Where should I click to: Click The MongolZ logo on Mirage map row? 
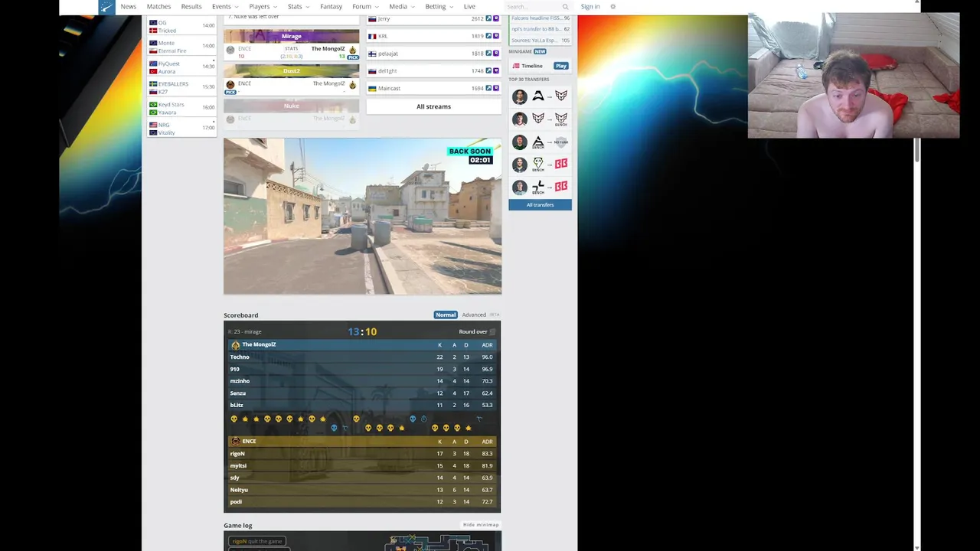point(353,50)
